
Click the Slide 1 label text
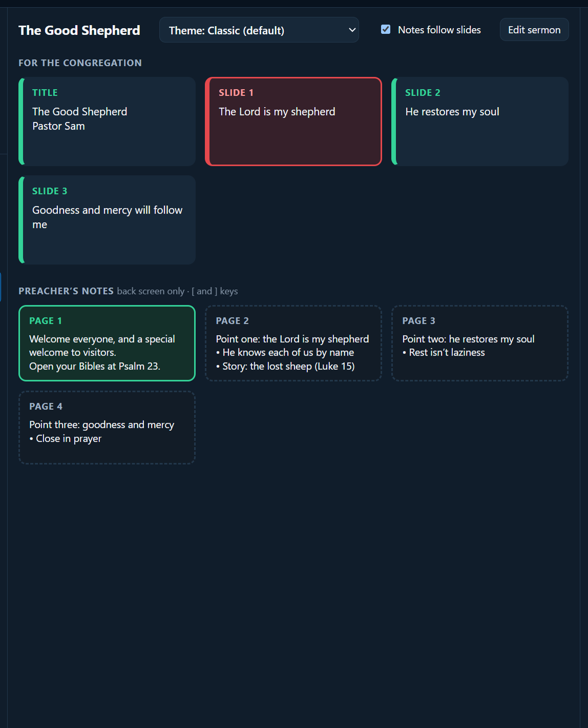click(x=236, y=93)
